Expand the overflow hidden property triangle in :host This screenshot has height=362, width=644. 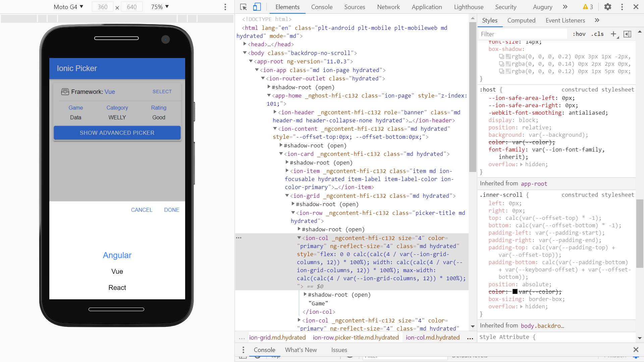[522, 165]
